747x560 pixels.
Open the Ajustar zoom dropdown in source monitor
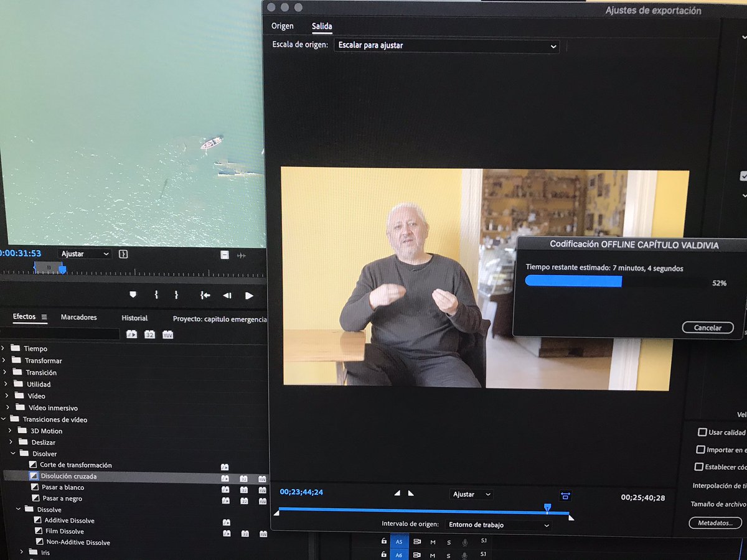click(x=85, y=254)
